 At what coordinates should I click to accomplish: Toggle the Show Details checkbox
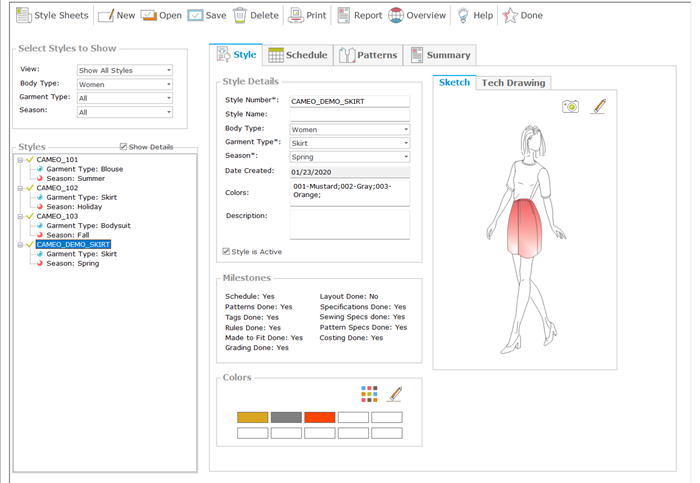coord(123,146)
